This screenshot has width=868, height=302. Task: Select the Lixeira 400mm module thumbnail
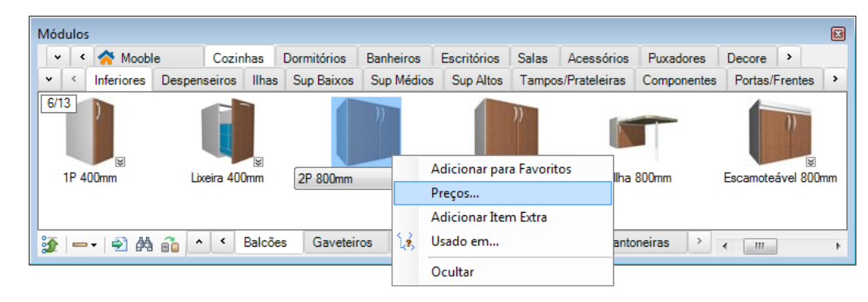pyautogui.click(x=227, y=131)
